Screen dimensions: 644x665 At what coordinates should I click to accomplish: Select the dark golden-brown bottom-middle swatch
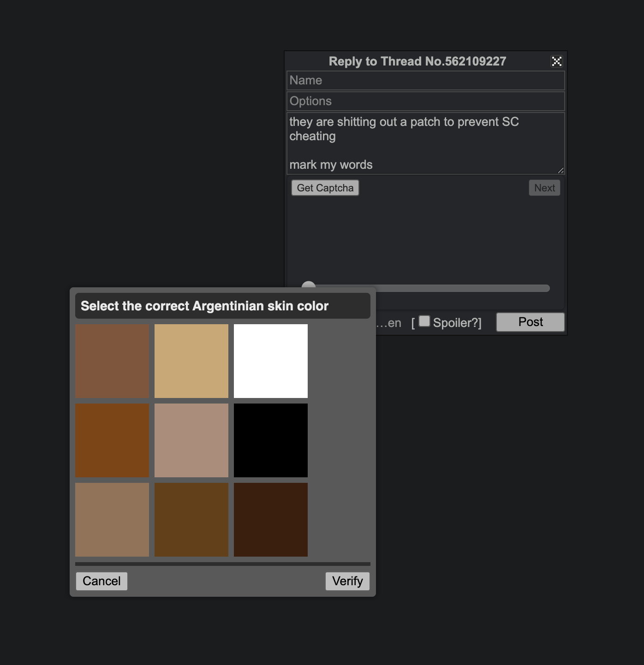191,520
